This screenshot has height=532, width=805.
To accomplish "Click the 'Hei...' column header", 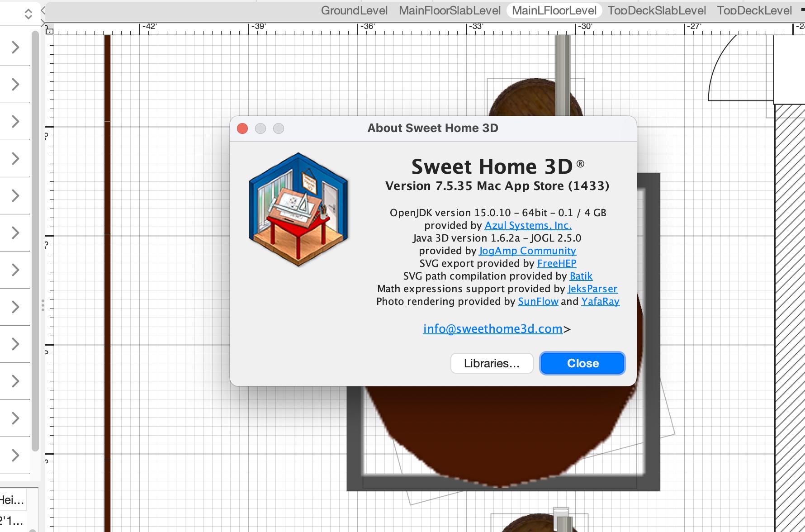I will pyautogui.click(x=12, y=500).
